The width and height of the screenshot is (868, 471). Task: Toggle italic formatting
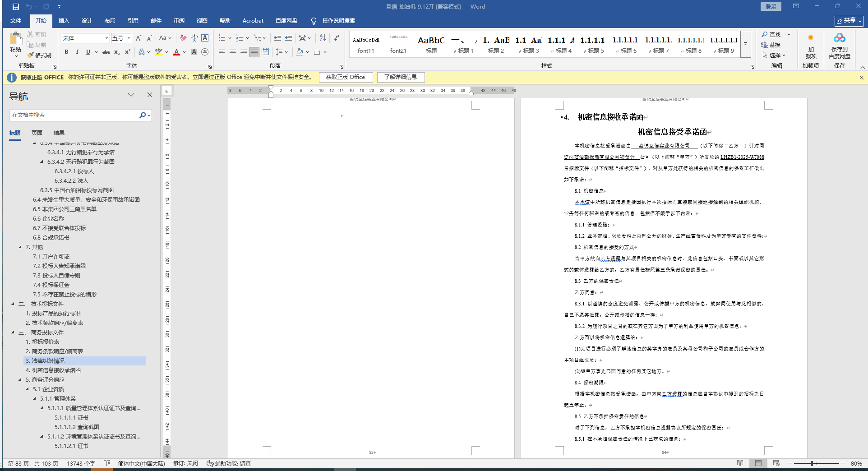pos(77,52)
